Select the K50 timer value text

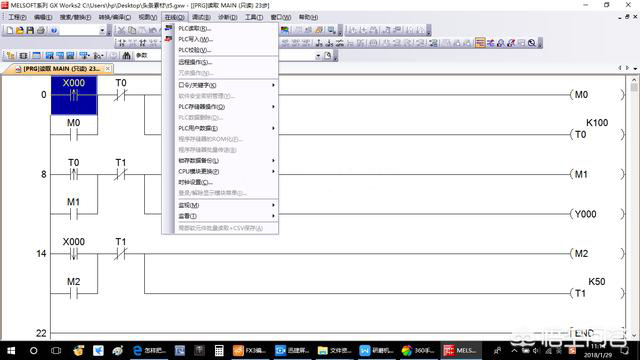point(596,281)
